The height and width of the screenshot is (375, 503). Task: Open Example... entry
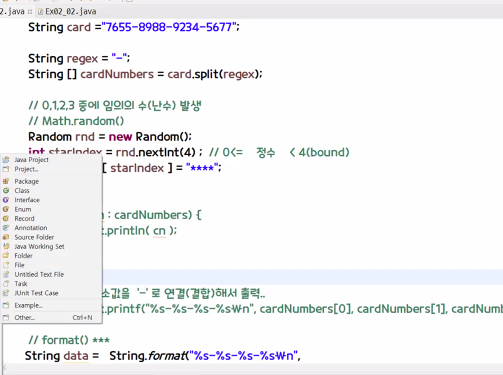coord(28,305)
